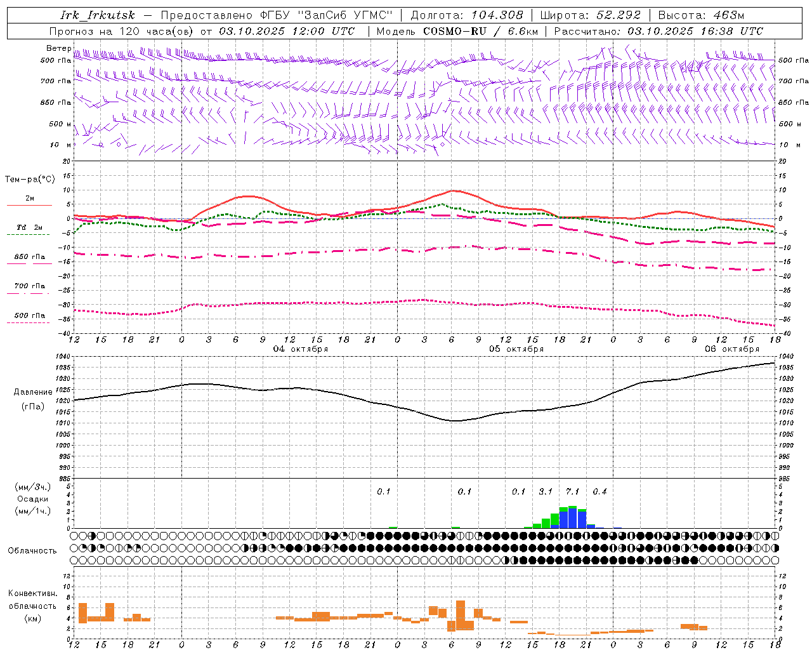Select the 'Долгота: 104.308' header field
The image size is (812, 650).
point(467,15)
